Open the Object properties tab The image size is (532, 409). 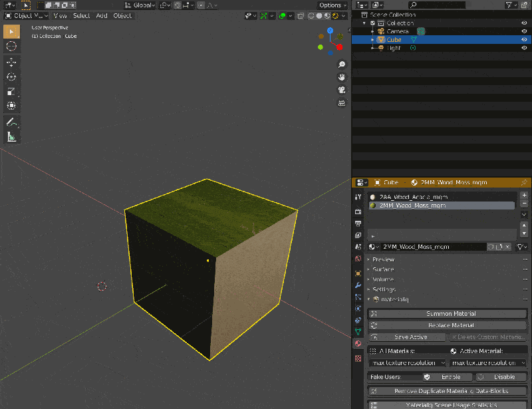coord(358,273)
